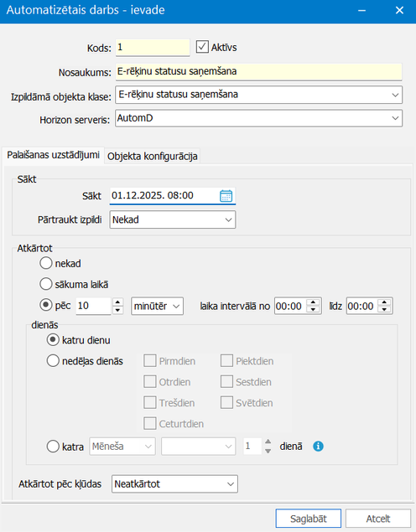Open the Horizon serveris dropdown

[x=259, y=118]
